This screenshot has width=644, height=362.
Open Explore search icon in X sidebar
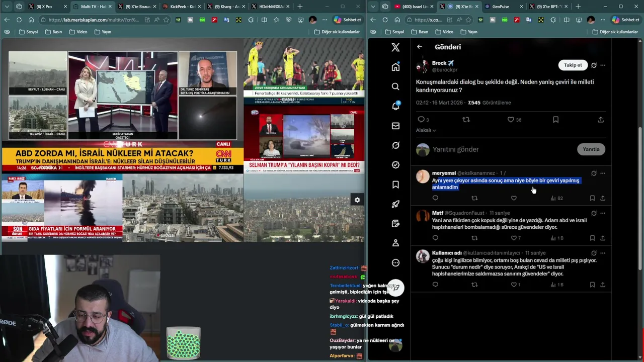395,86
